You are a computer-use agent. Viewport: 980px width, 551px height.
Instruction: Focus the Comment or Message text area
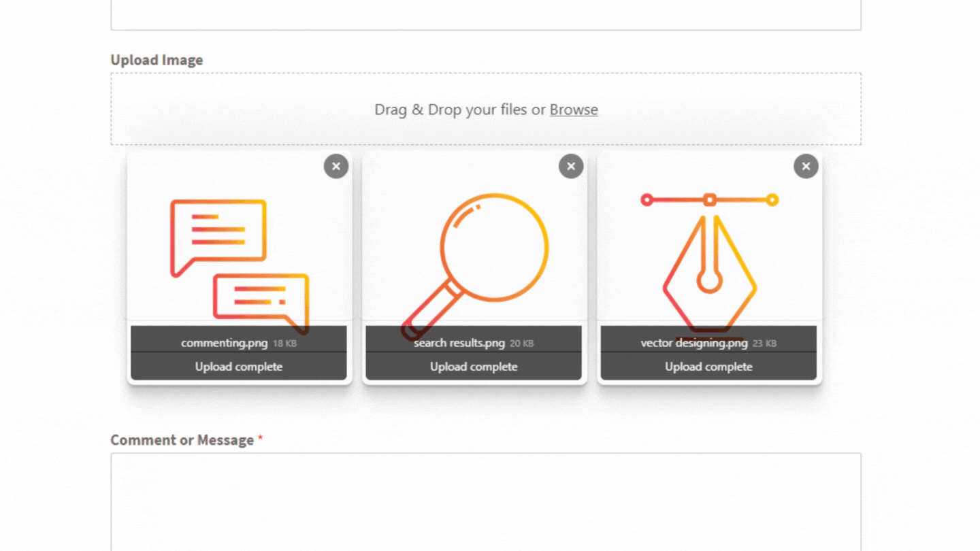coord(486,502)
